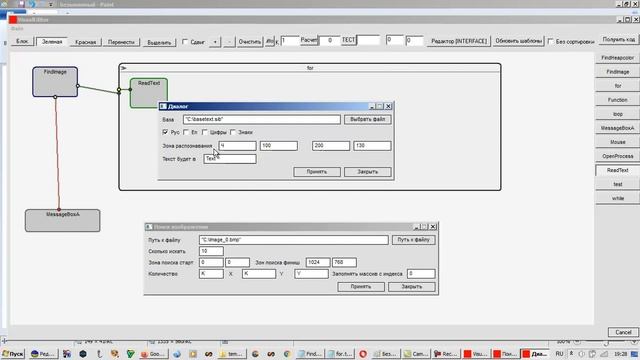Click the search zone field containing 768
Image resolution: width=640 pixels, height=360 pixels.
tap(344, 262)
